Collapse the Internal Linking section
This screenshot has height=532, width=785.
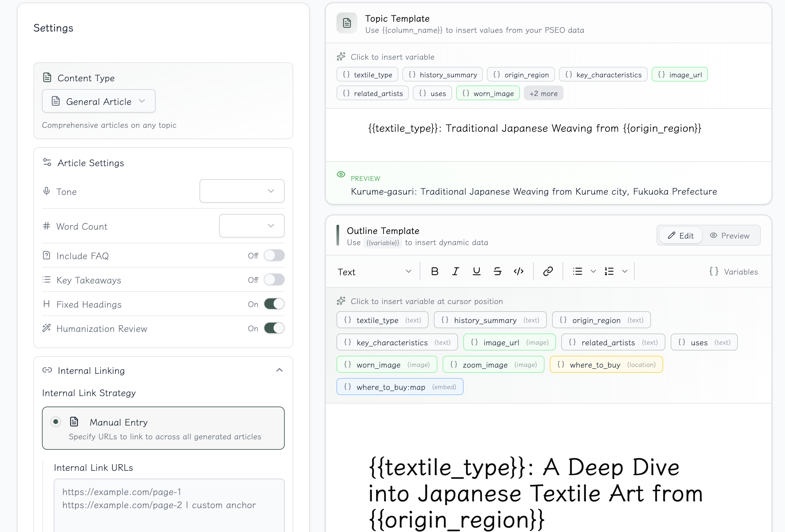coord(279,370)
